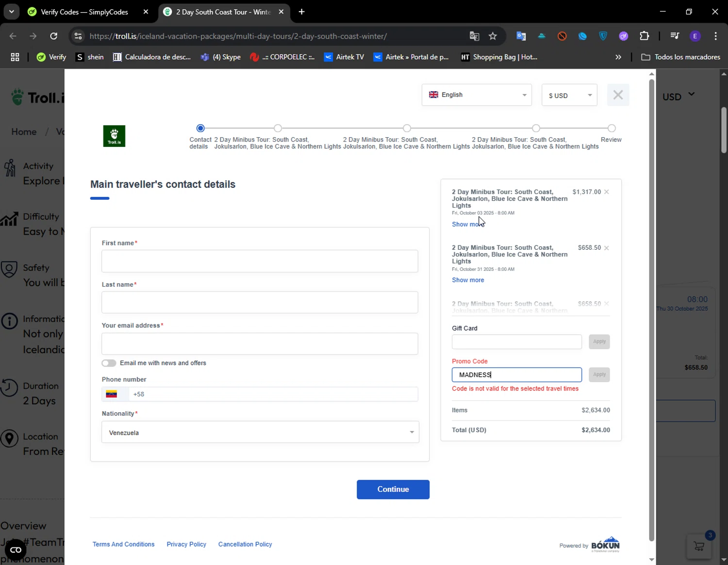
Task: Switch to Verify Codes SimplyCodes tab
Action: click(x=85, y=12)
